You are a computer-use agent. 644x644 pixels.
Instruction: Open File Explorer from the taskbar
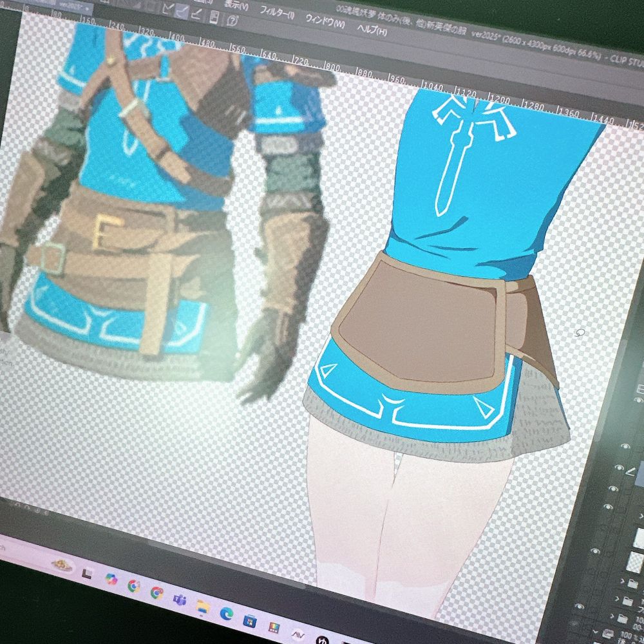click(202, 607)
